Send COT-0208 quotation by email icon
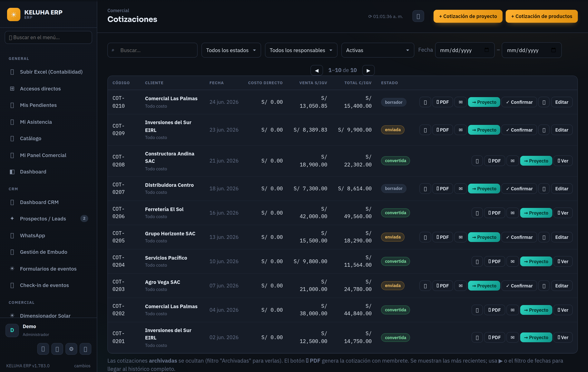The width and height of the screenshot is (588, 372). click(x=512, y=161)
